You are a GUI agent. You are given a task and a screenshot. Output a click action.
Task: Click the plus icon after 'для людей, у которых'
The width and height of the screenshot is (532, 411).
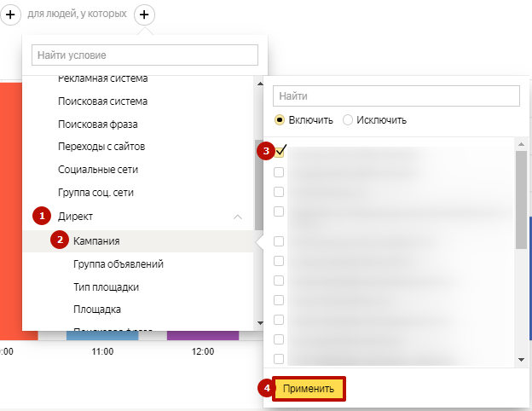pos(144,14)
